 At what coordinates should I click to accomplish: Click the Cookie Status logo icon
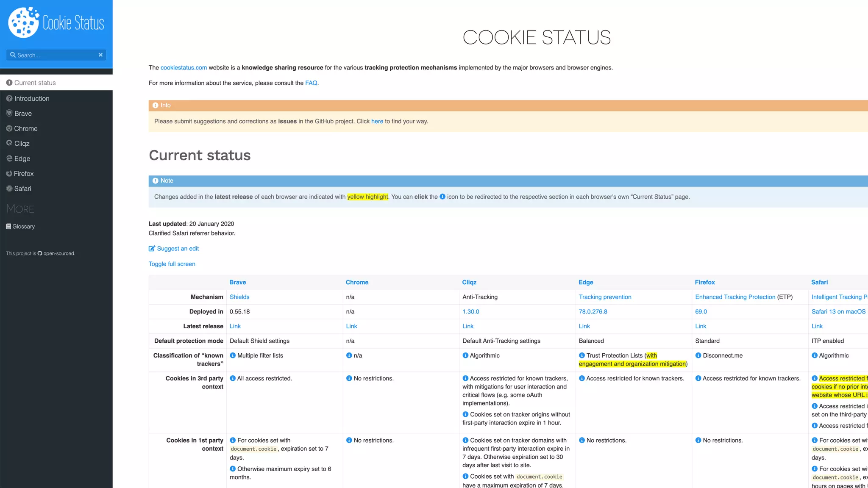[23, 22]
